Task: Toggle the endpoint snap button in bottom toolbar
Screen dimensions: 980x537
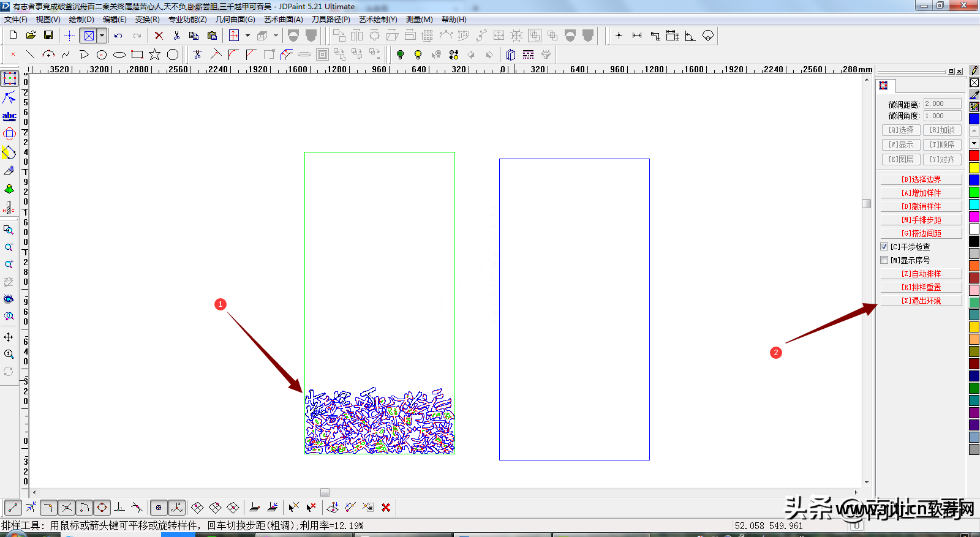Action: pyautogui.click(x=13, y=508)
